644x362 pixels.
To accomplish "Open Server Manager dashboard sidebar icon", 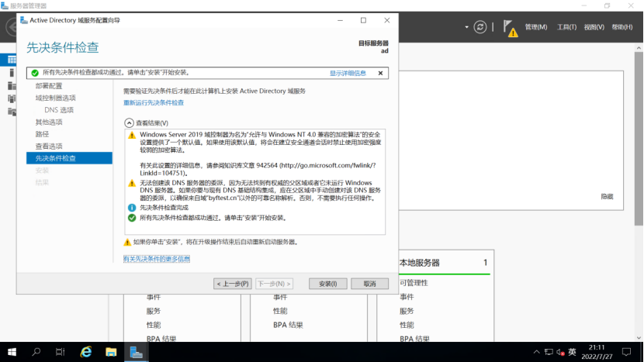I will pos(12,60).
